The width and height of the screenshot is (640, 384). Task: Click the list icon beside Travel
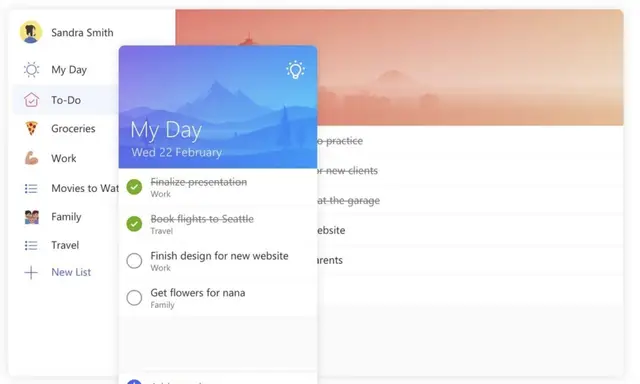point(31,245)
